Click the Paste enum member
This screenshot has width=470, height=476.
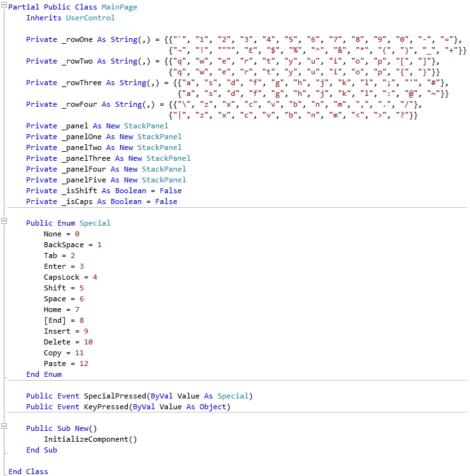[x=55, y=364]
